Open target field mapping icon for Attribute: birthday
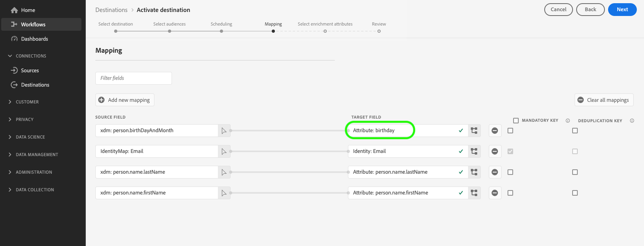The width and height of the screenshot is (644, 246). (474, 131)
